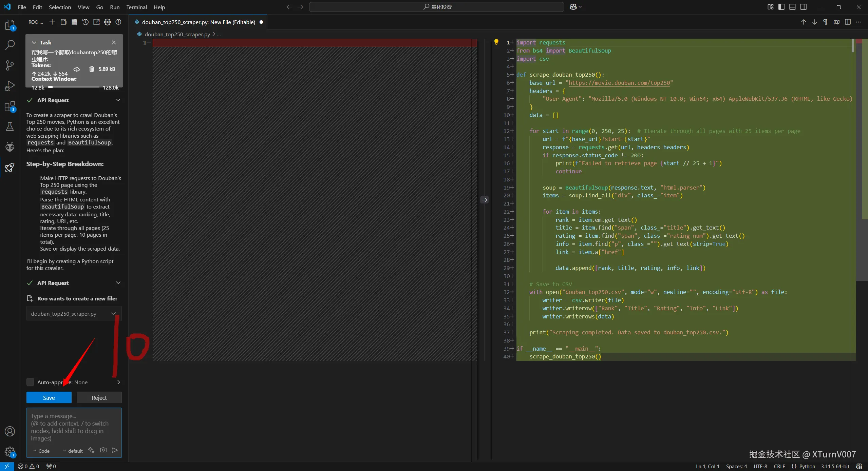Image resolution: width=868 pixels, height=471 pixels.
Task: Open Source Control view in activity bar
Action: click(x=10, y=65)
